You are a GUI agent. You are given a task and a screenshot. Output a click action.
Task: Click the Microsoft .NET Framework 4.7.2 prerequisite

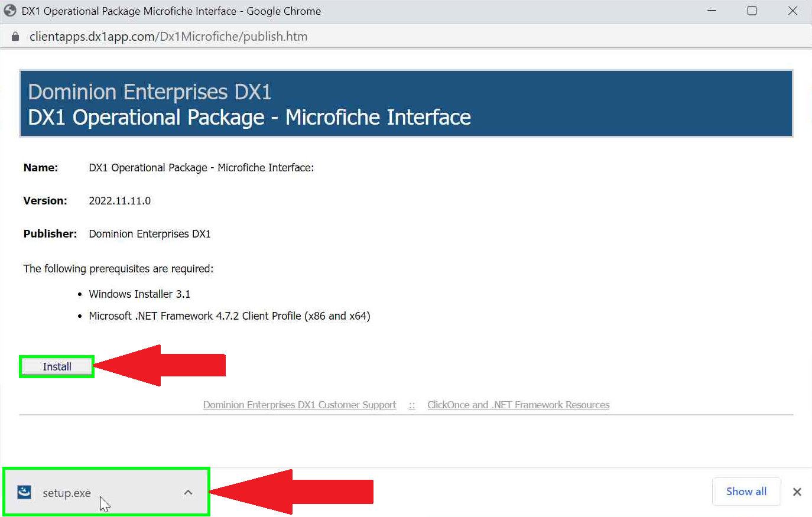(x=229, y=316)
